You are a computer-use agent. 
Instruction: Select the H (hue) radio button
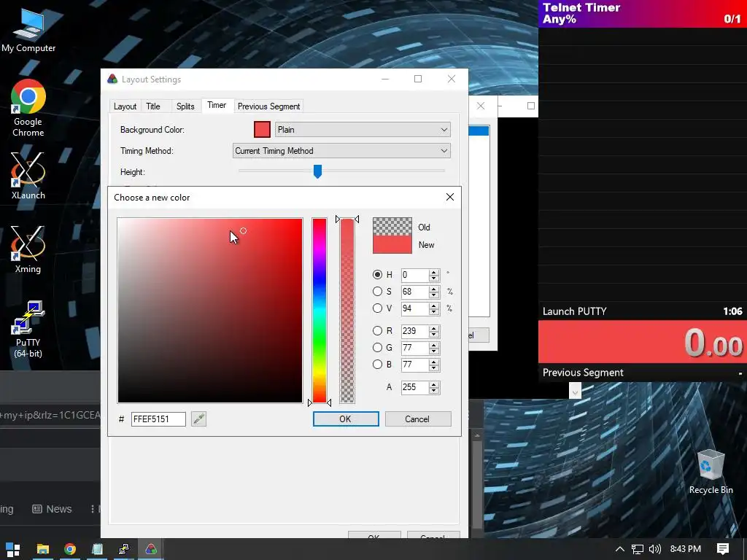tap(377, 275)
